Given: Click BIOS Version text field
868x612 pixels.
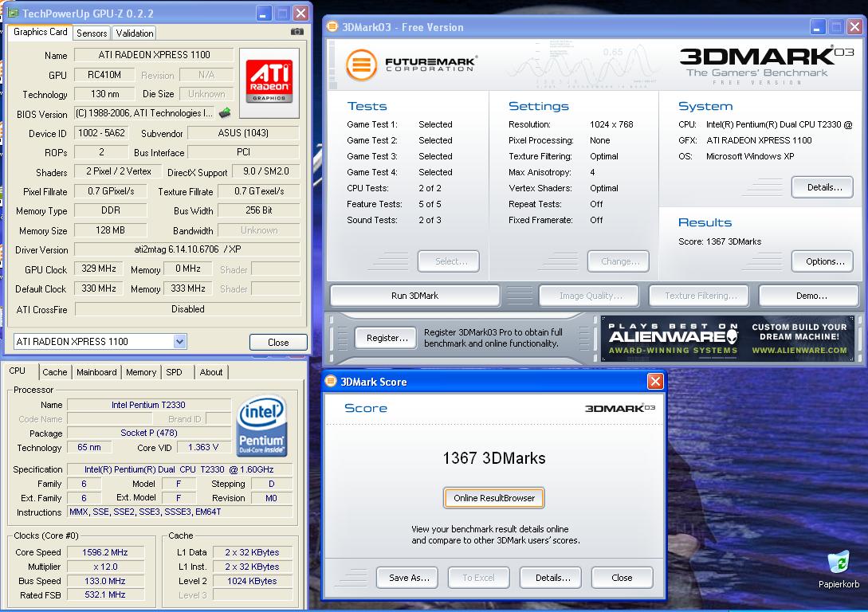Looking at the screenshot, I should click(x=145, y=113).
